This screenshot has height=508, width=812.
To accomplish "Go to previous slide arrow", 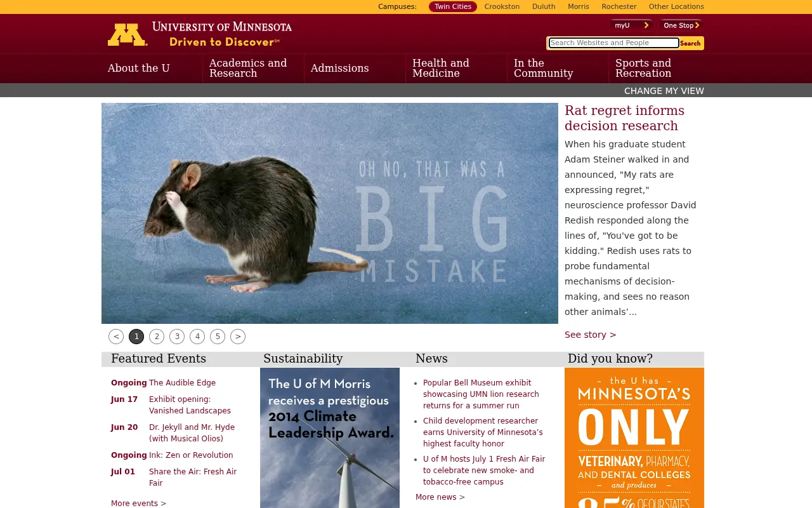I will pyautogui.click(x=116, y=337).
